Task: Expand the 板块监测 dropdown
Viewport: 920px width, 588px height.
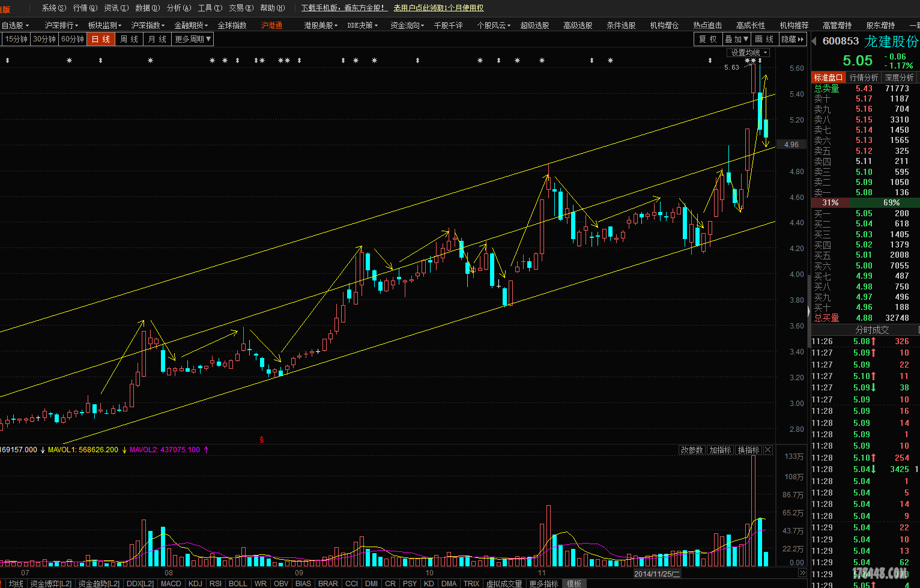Action: (104, 25)
